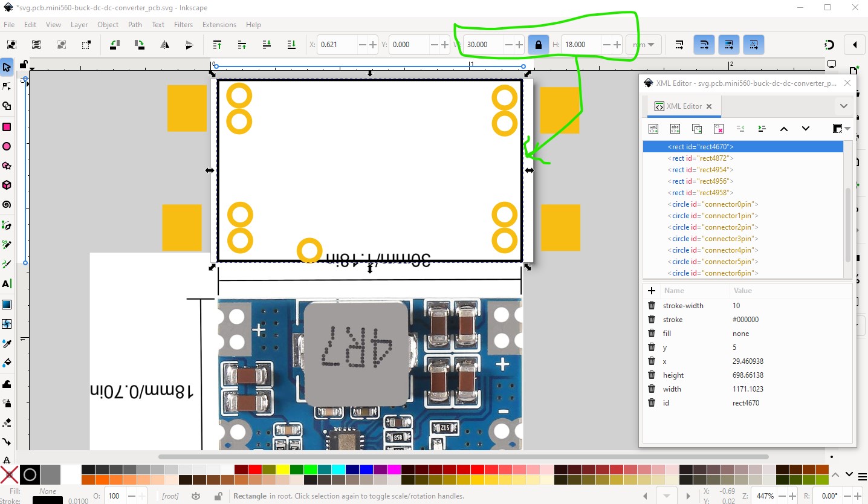Toggle the width/height ratio lock
868x504 pixels.
[538, 45]
